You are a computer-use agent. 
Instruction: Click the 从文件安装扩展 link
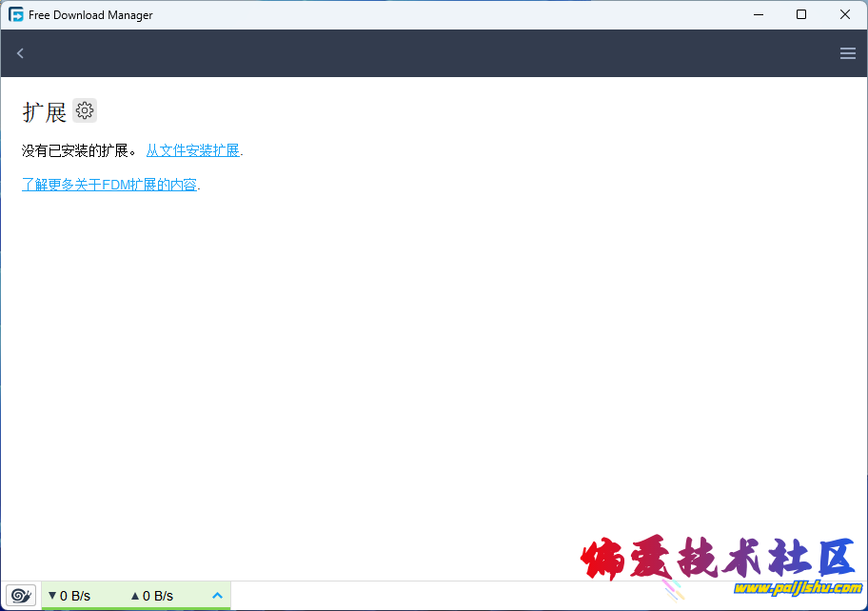click(x=192, y=150)
